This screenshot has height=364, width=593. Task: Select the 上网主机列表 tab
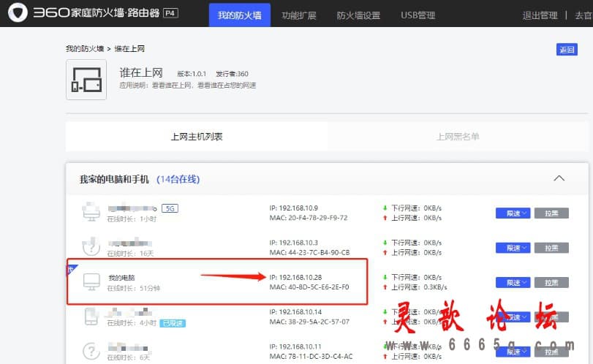[197, 137]
